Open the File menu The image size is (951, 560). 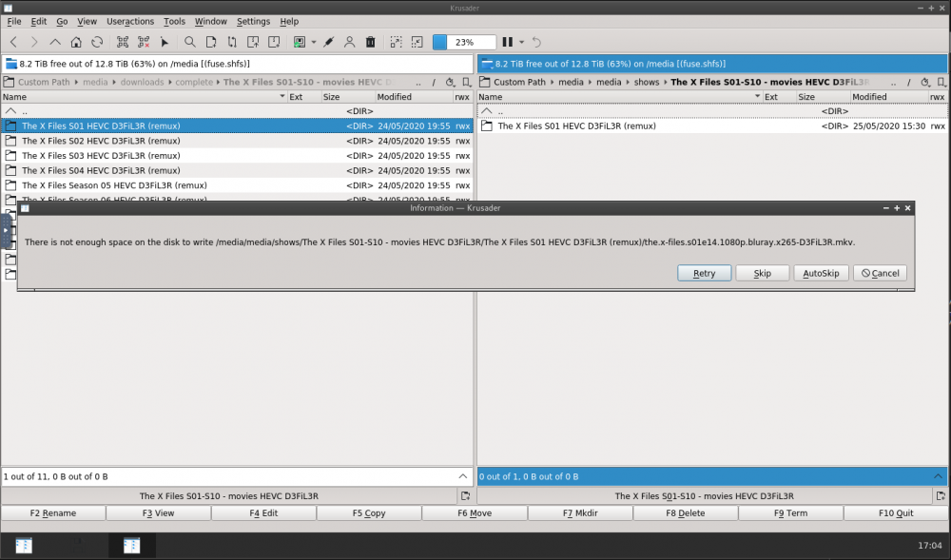click(14, 21)
